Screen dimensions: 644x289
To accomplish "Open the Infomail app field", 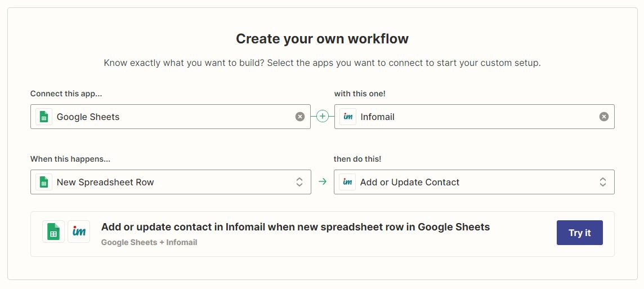I will [x=475, y=117].
